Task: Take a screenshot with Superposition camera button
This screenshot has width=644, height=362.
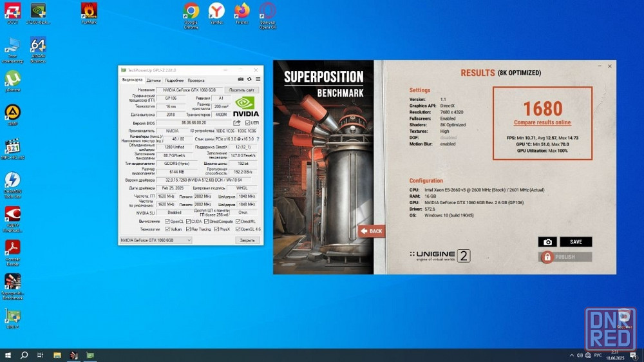Action: point(547,242)
